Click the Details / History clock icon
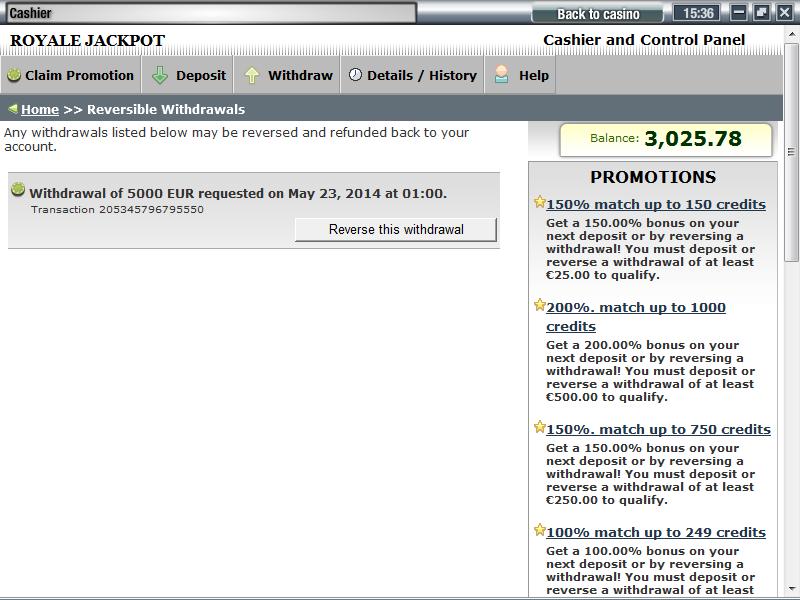The height and width of the screenshot is (600, 800). (x=355, y=75)
